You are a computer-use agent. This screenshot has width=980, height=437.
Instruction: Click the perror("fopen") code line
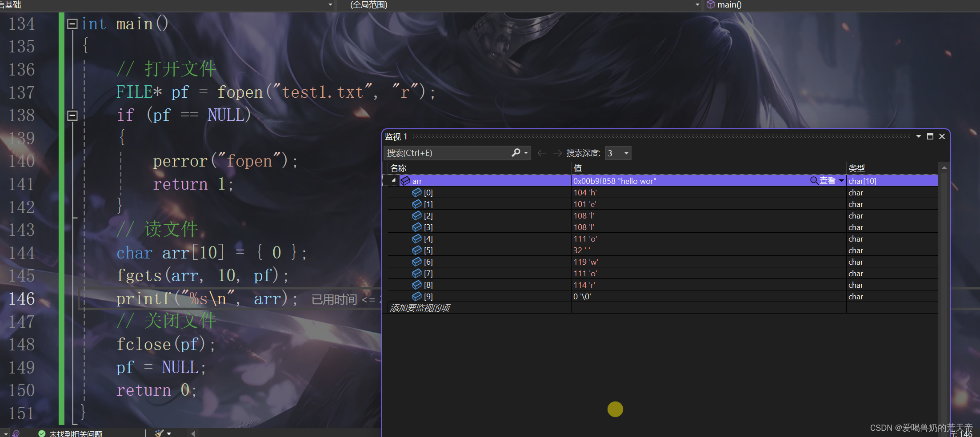[x=225, y=161]
